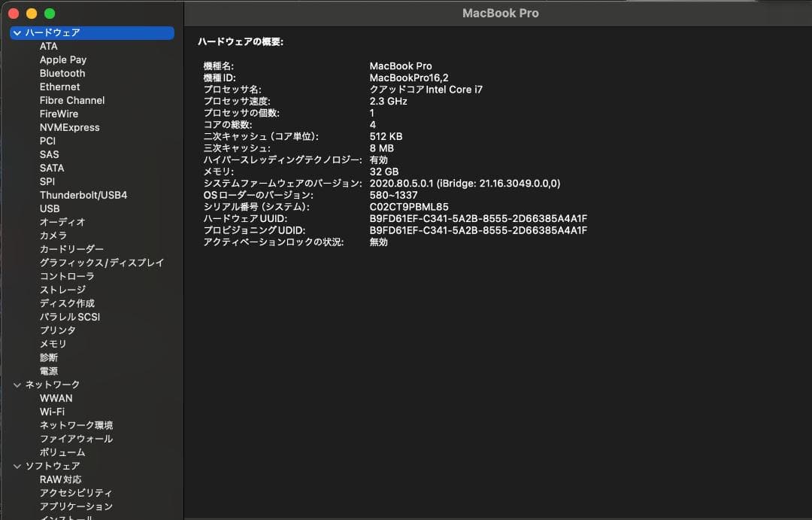
Task: Click the 32 GB memory value
Action: point(384,172)
